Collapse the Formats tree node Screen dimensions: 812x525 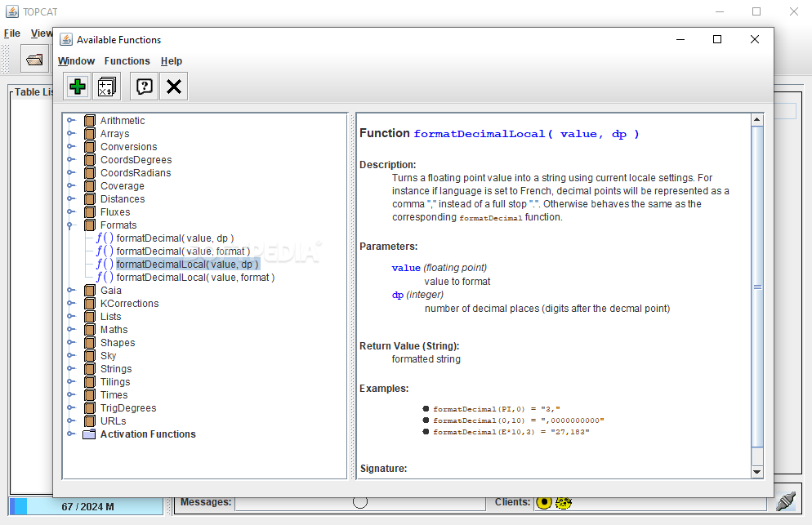pos(70,225)
